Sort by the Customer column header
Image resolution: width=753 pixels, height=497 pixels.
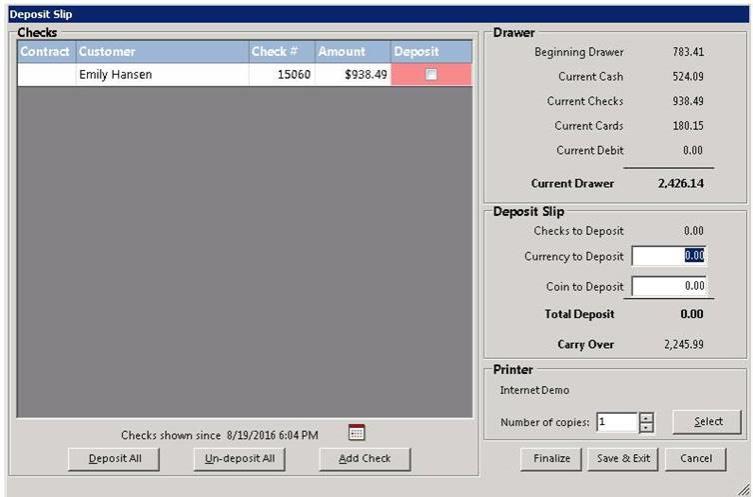162,52
